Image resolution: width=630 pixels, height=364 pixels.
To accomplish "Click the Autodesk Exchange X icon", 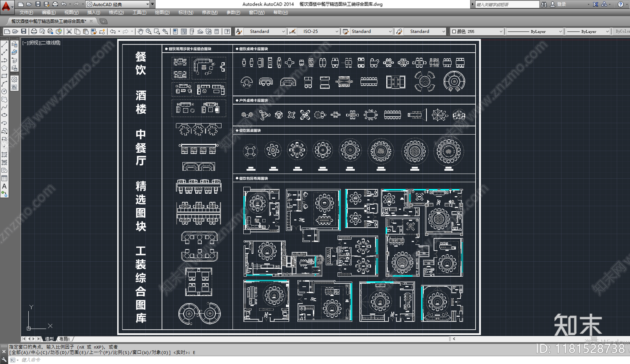I will pyautogui.click(x=595, y=4).
